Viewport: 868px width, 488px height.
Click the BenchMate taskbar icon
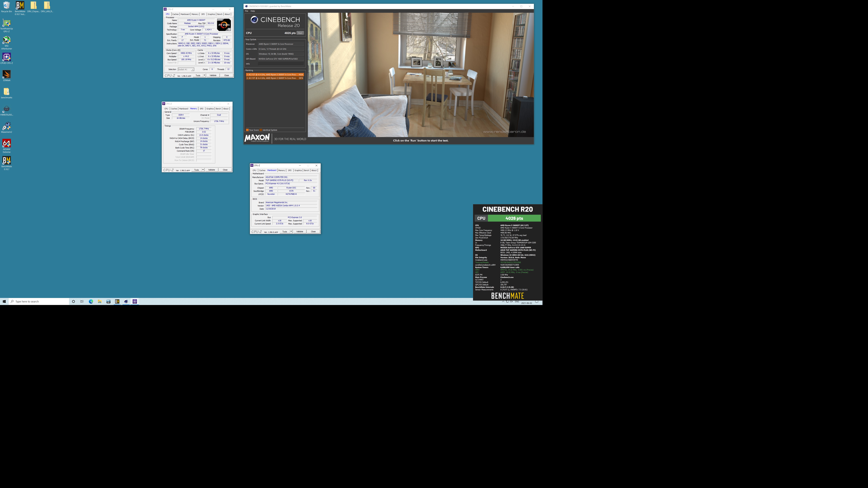point(117,301)
